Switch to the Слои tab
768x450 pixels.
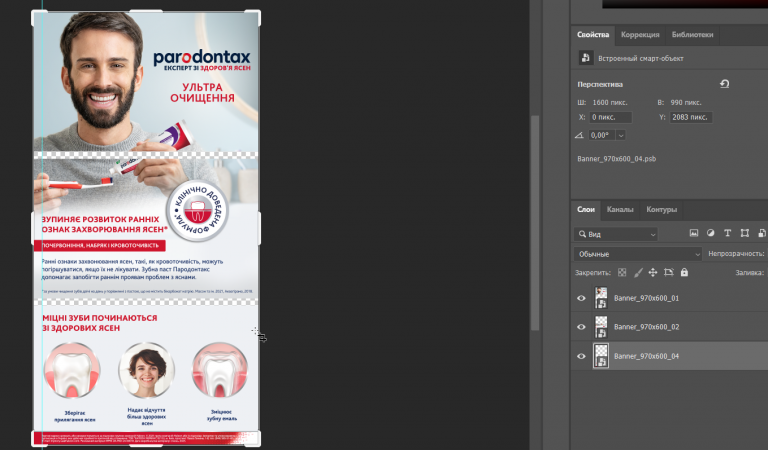pos(586,210)
